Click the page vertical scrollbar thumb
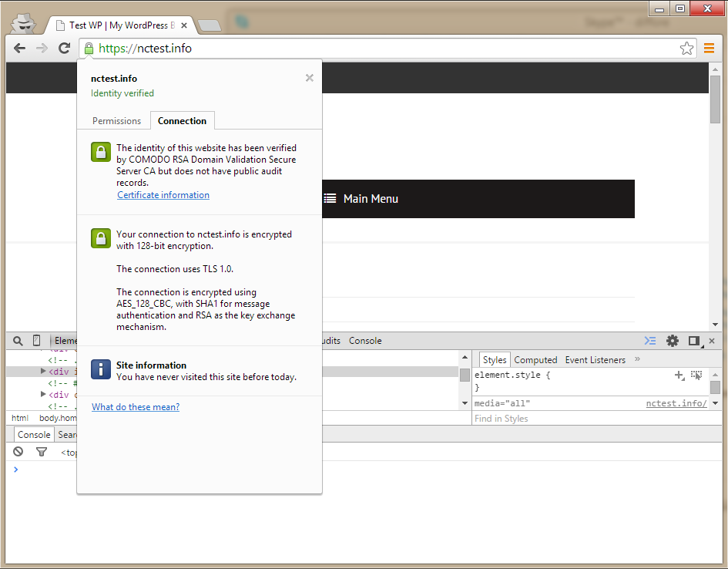This screenshot has width=728, height=569. click(x=715, y=99)
